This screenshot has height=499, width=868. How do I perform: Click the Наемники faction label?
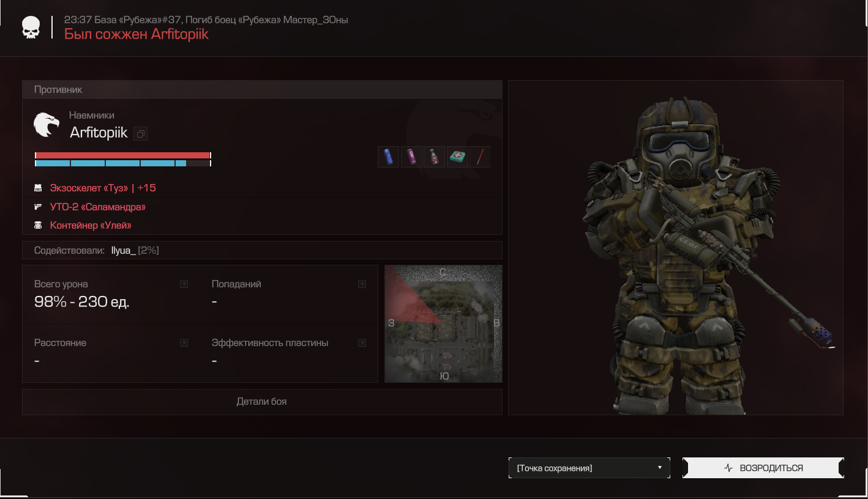pyautogui.click(x=92, y=115)
